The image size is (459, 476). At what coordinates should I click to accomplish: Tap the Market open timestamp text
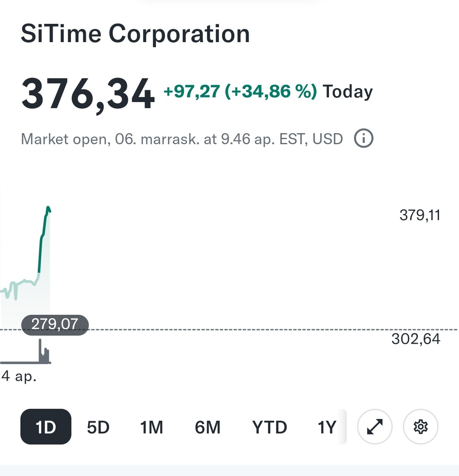[x=181, y=139]
